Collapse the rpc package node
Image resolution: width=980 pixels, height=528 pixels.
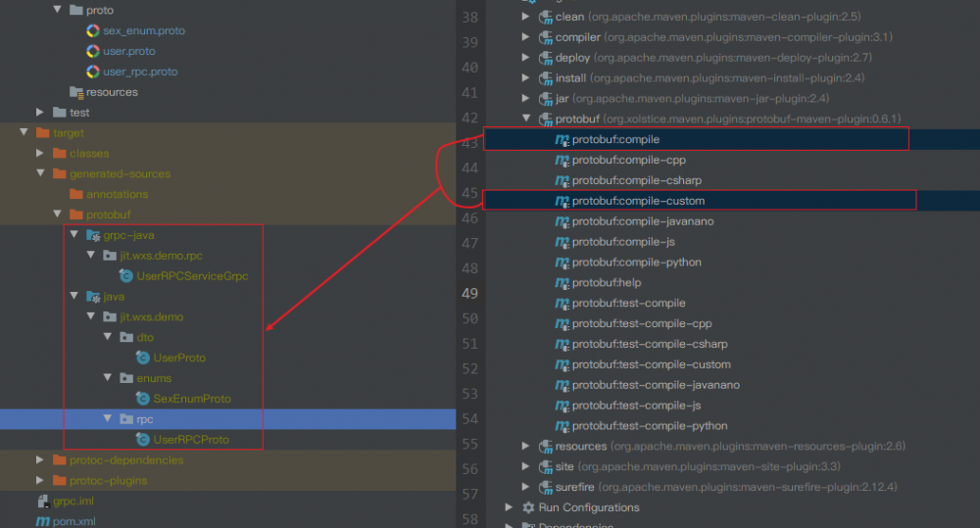[x=108, y=418]
